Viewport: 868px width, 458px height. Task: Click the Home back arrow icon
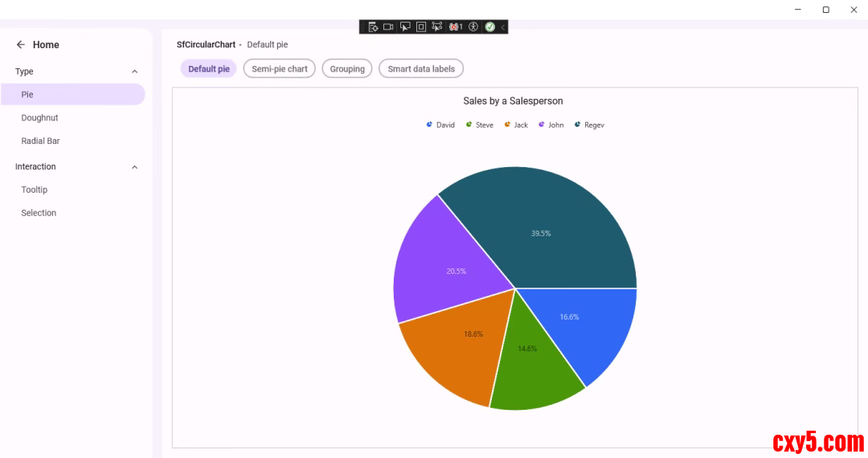click(21, 45)
